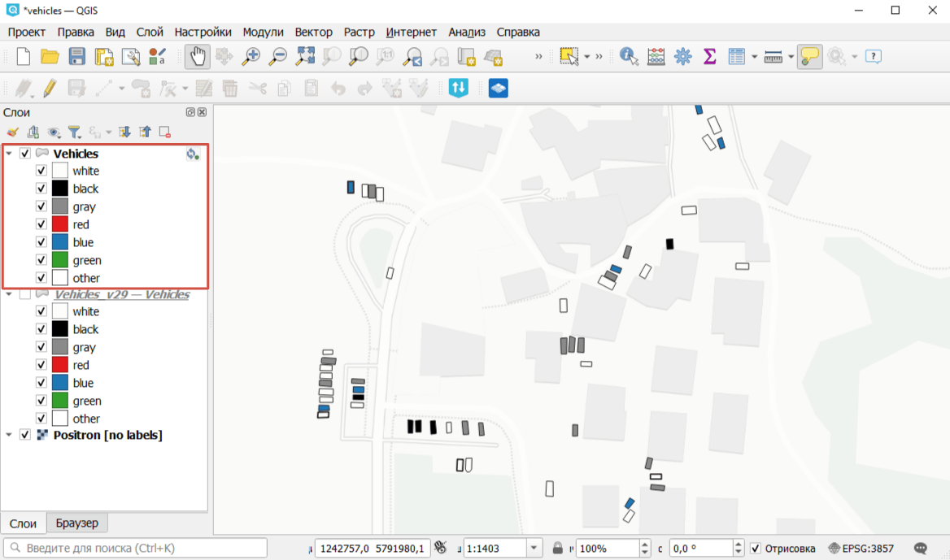950x560 pixels.
Task: Click the red color swatch under Vehicles
Action: (x=59, y=224)
